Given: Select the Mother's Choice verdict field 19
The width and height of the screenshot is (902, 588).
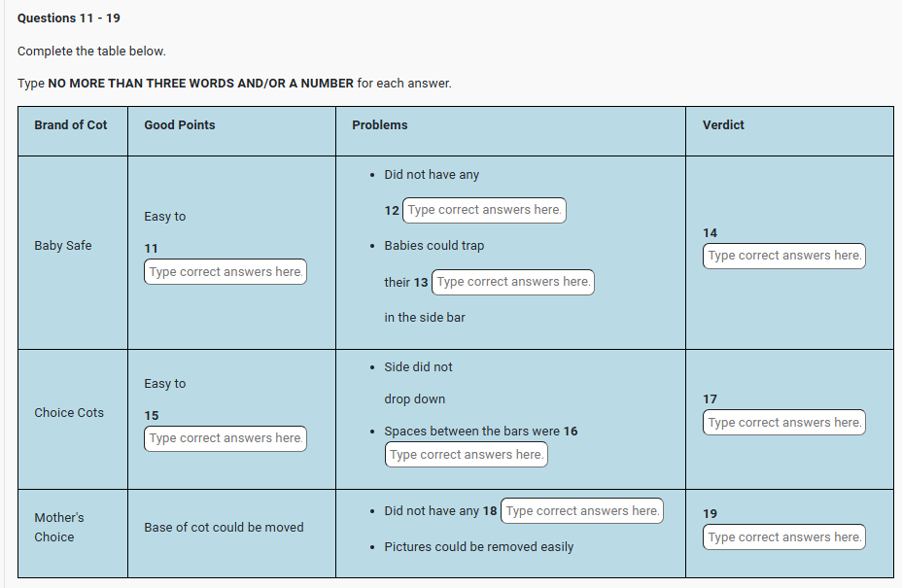Looking at the screenshot, I should point(784,537).
